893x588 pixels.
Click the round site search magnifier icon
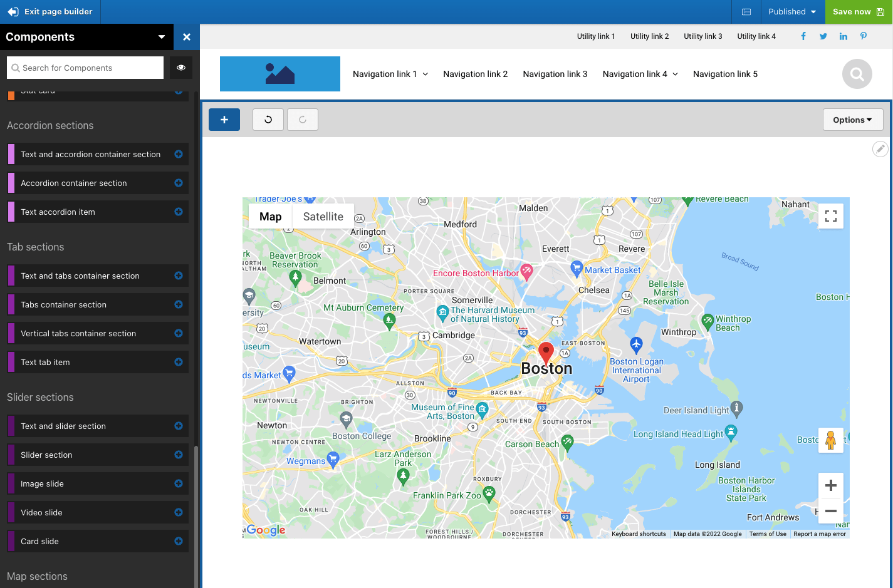pos(857,74)
